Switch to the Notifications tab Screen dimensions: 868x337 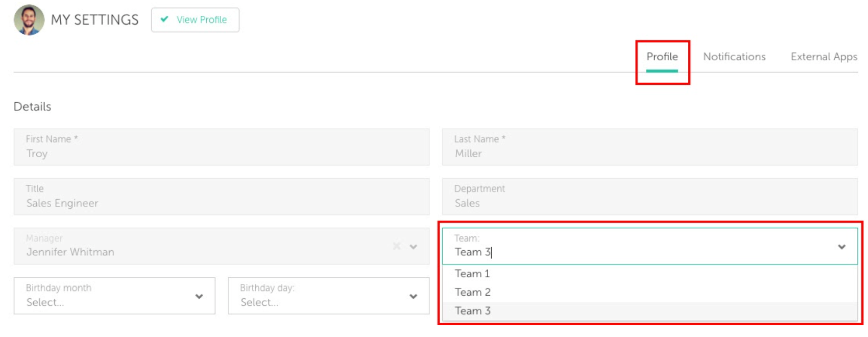(x=734, y=57)
